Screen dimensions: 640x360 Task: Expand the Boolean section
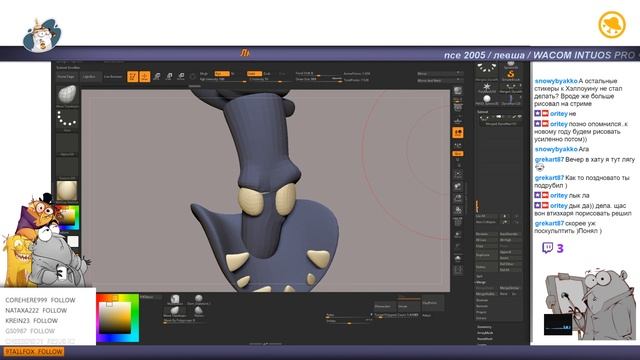click(482, 300)
